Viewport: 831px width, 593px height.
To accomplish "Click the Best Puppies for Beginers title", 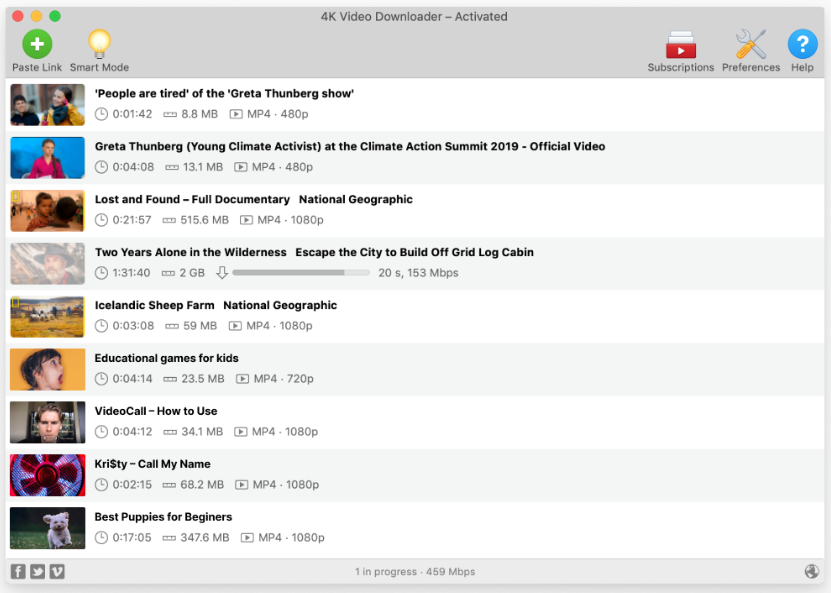I will click(x=163, y=517).
